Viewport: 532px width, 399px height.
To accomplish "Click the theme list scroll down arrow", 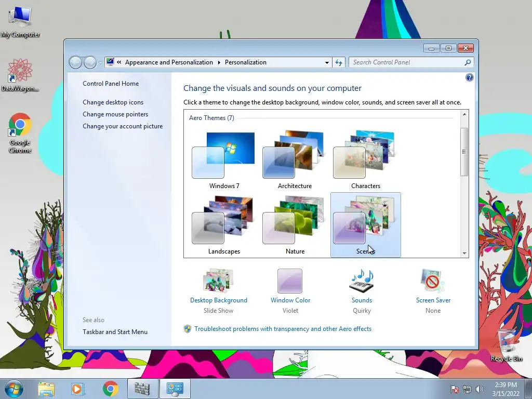I will click(x=464, y=253).
